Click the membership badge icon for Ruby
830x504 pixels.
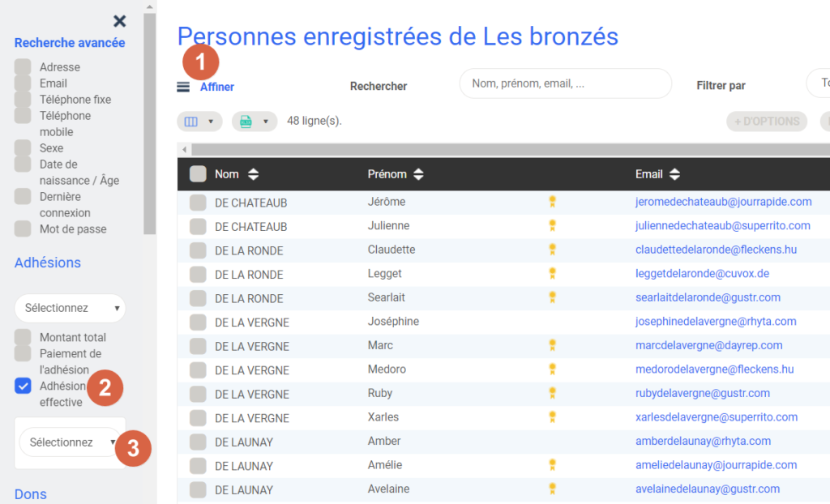552,393
